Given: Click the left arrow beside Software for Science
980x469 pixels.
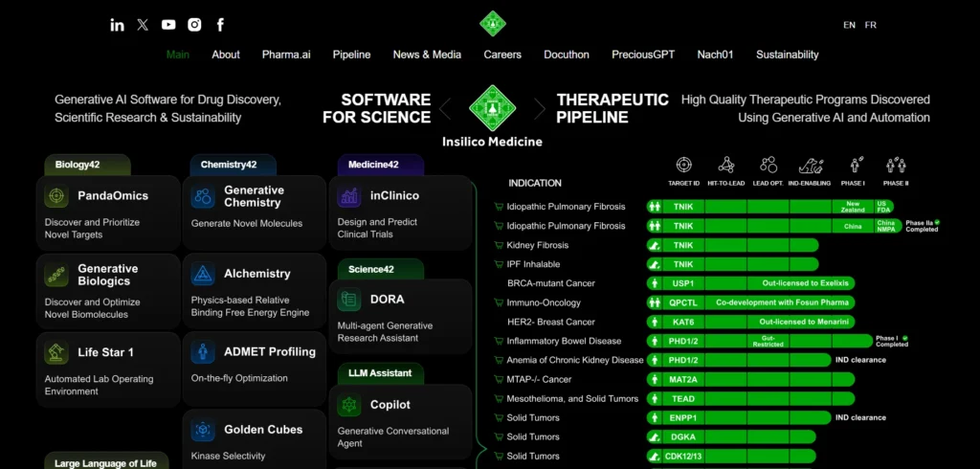Looking at the screenshot, I should 444,109.
